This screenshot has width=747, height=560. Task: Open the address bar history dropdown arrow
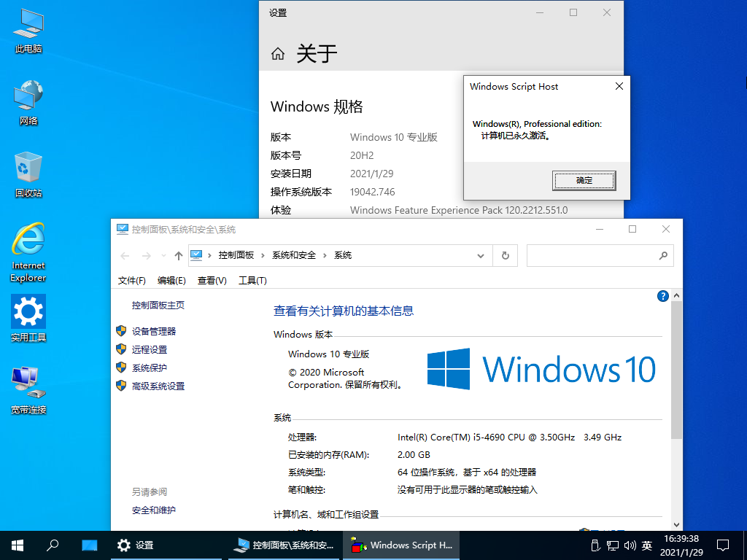point(480,255)
